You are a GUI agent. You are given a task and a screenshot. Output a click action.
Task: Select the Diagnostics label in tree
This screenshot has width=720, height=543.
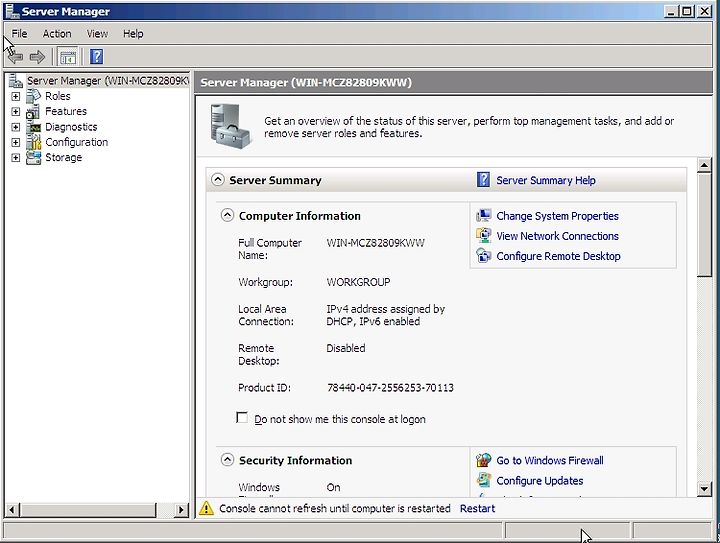click(x=71, y=127)
